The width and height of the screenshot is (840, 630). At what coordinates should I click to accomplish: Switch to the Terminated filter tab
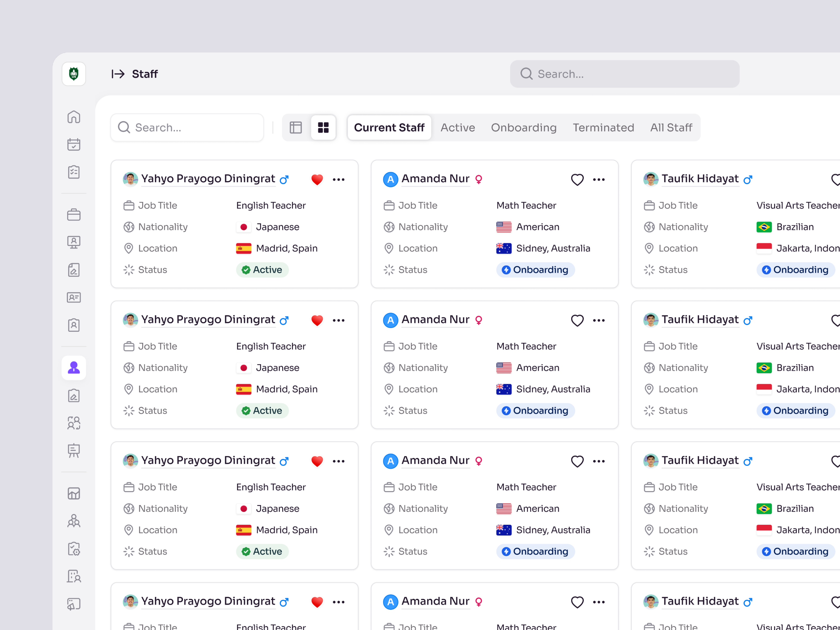pos(603,128)
